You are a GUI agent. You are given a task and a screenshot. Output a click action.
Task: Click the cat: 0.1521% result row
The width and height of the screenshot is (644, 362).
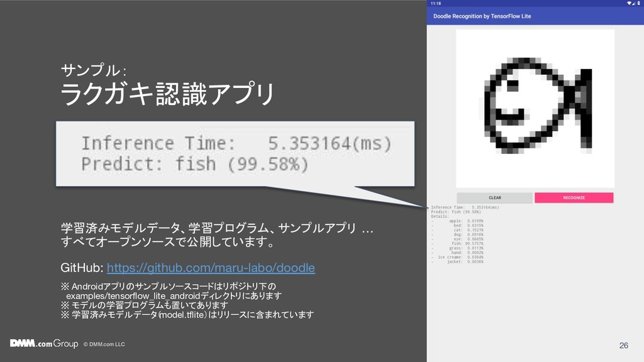[457, 230]
